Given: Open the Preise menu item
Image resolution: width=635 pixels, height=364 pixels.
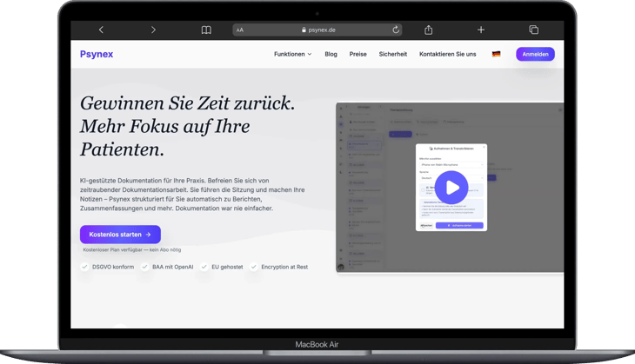Looking at the screenshot, I should (x=358, y=54).
